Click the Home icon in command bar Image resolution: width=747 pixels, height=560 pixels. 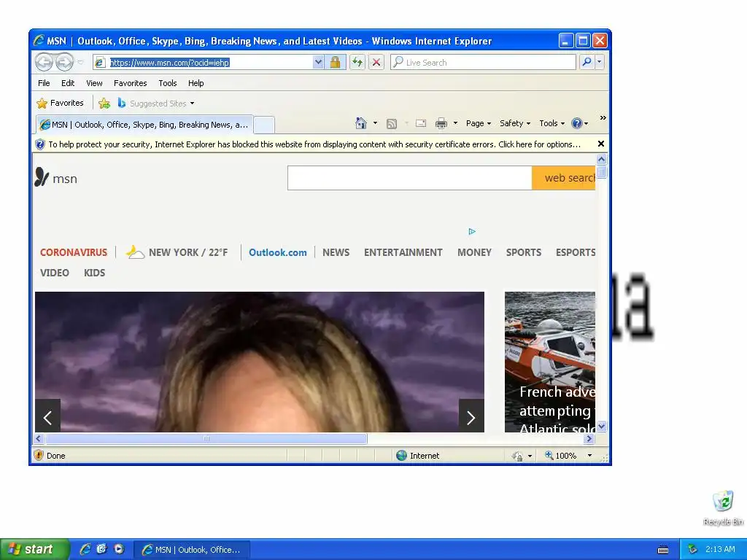pyautogui.click(x=361, y=123)
